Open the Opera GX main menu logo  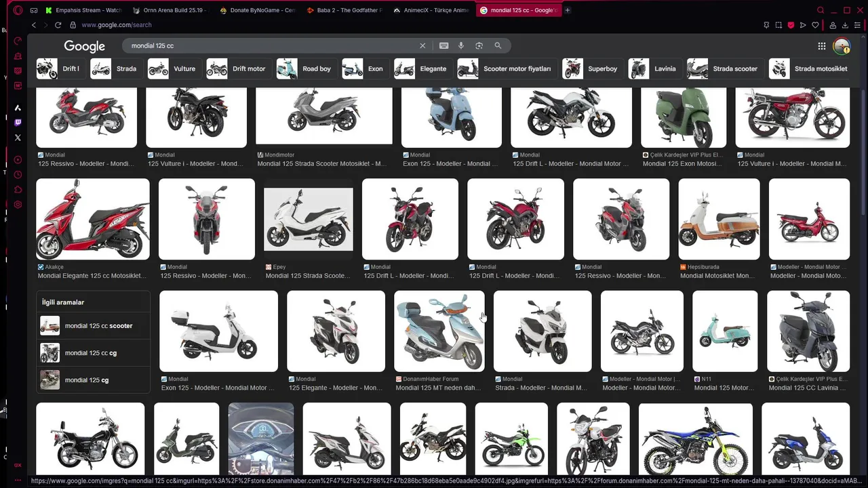point(18,10)
